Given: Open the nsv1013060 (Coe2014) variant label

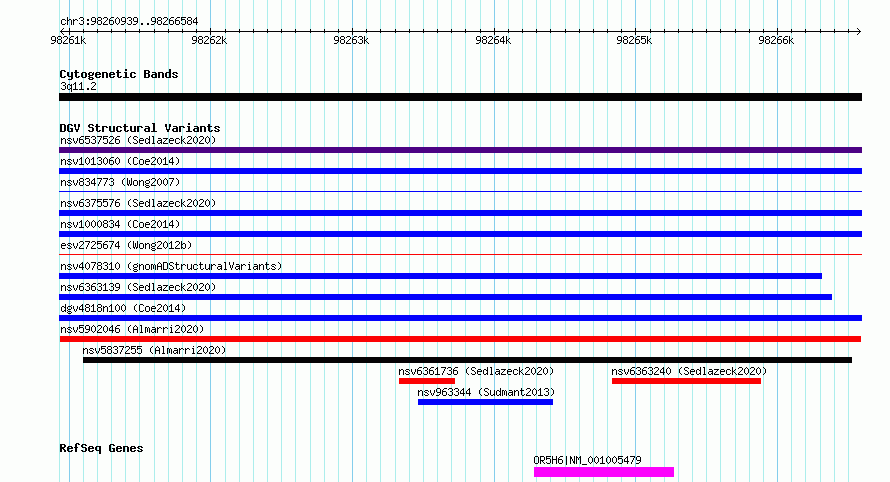Looking at the screenshot, I should pos(120,161).
